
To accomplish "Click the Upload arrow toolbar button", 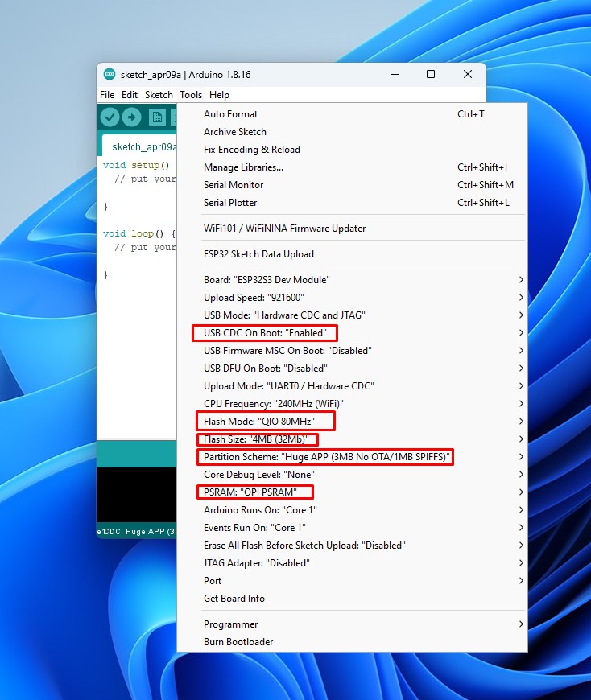I will tap(131, 117).
